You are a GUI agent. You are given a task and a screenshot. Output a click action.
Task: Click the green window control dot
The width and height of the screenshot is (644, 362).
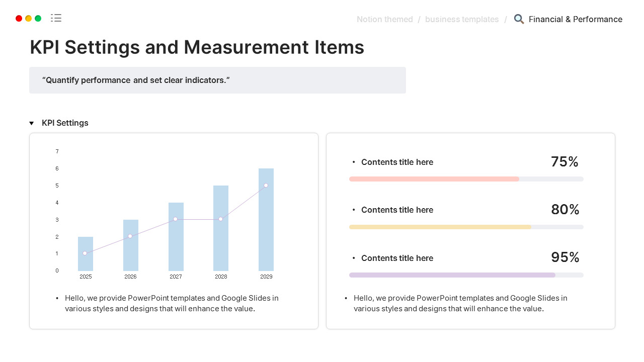tap(37, 18)
